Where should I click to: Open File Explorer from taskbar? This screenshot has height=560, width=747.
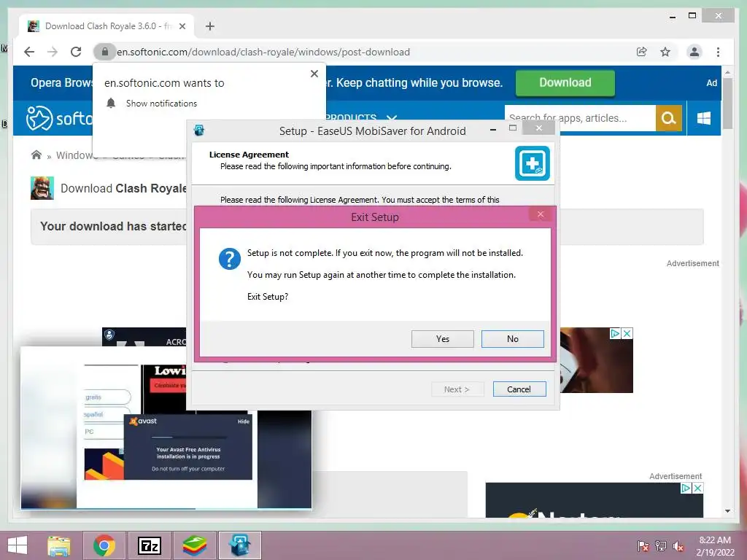coord(59,545)
